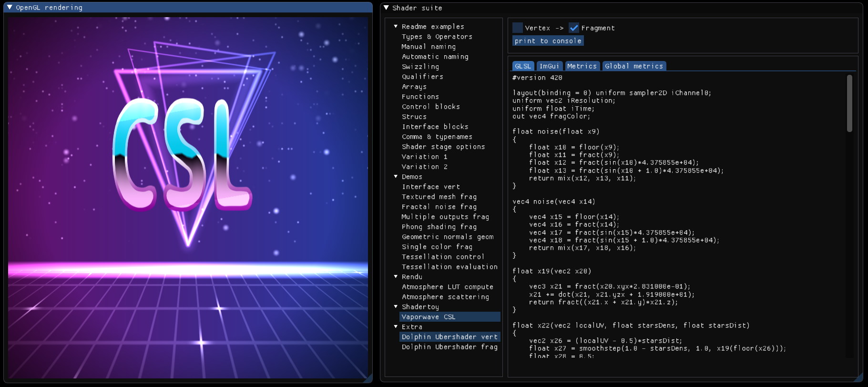Click the 'uniform float iTime;' code line
Viewport: 868px width, 387px height.
pos(553,109)
